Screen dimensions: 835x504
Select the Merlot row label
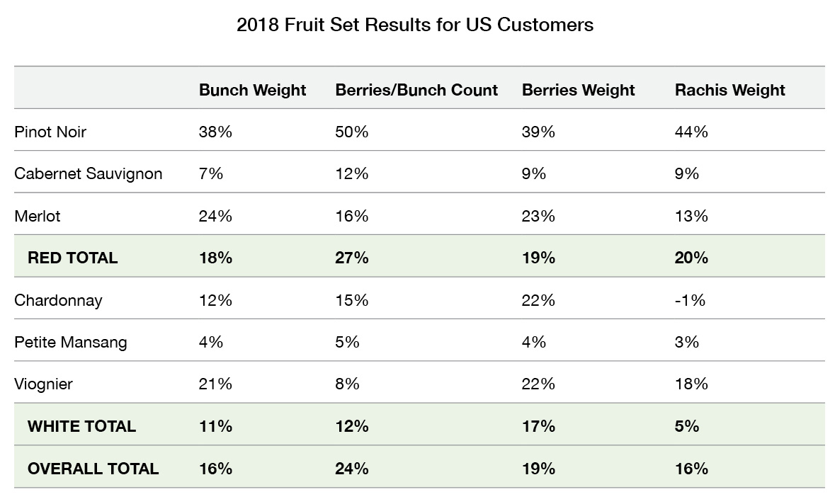point(38,216)
